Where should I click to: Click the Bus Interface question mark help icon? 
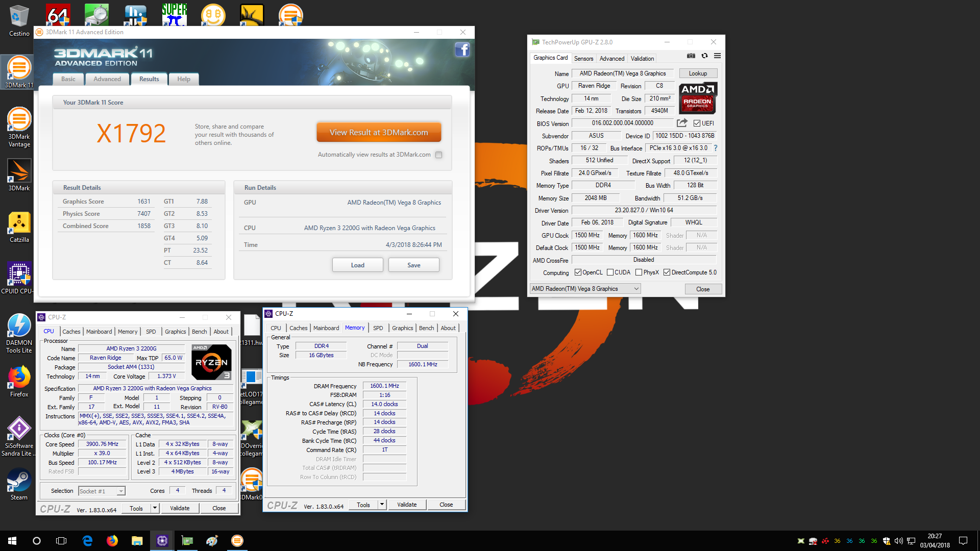click(x=716, y=148)
